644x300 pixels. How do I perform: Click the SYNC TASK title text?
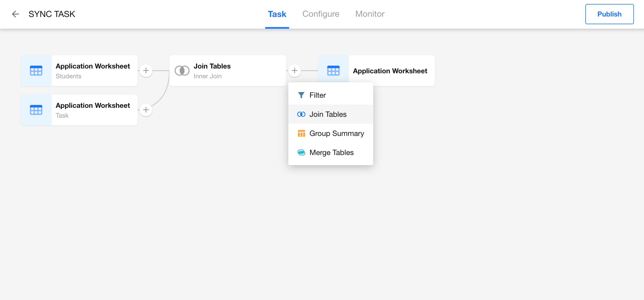tap(52, 14)
